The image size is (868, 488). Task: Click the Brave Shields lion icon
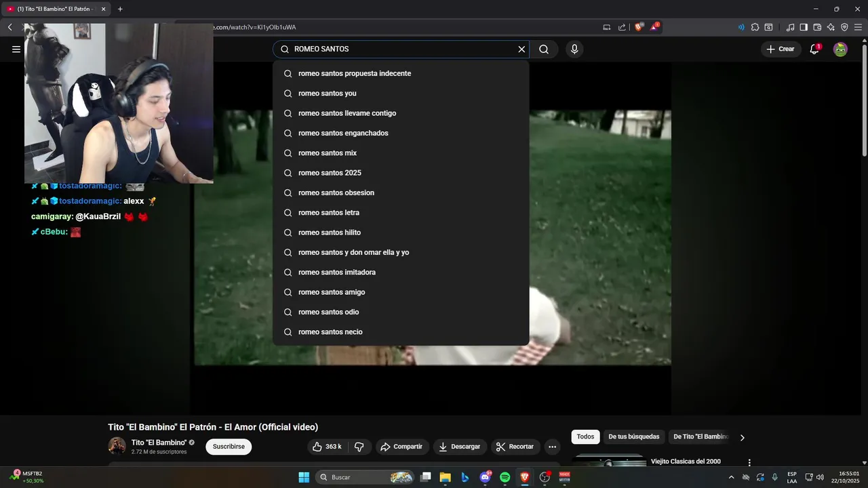point(639,27)
